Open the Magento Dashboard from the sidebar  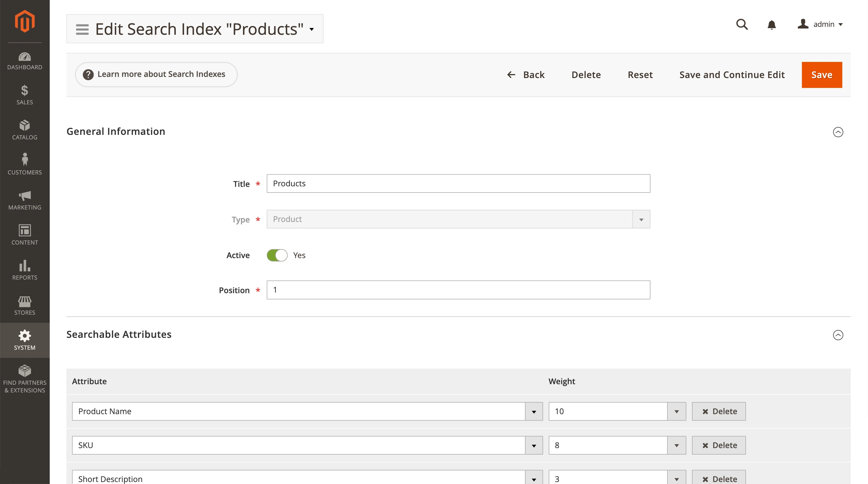tap(25, 61)
